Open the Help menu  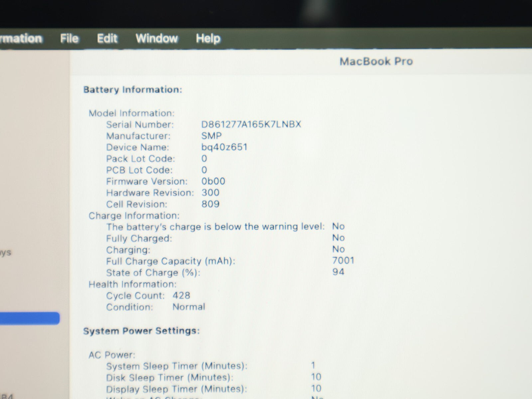208,39
